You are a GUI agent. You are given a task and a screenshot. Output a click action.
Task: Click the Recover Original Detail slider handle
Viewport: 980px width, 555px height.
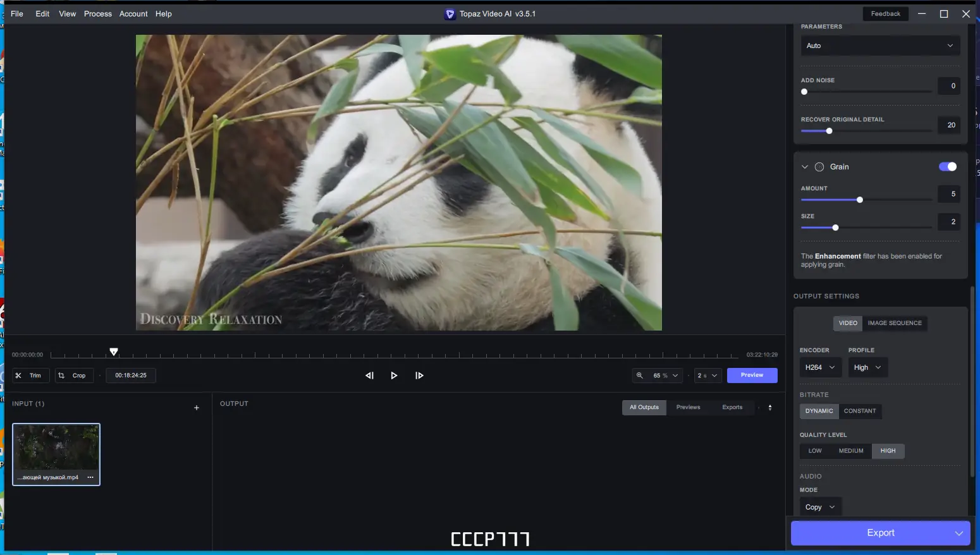829,131
